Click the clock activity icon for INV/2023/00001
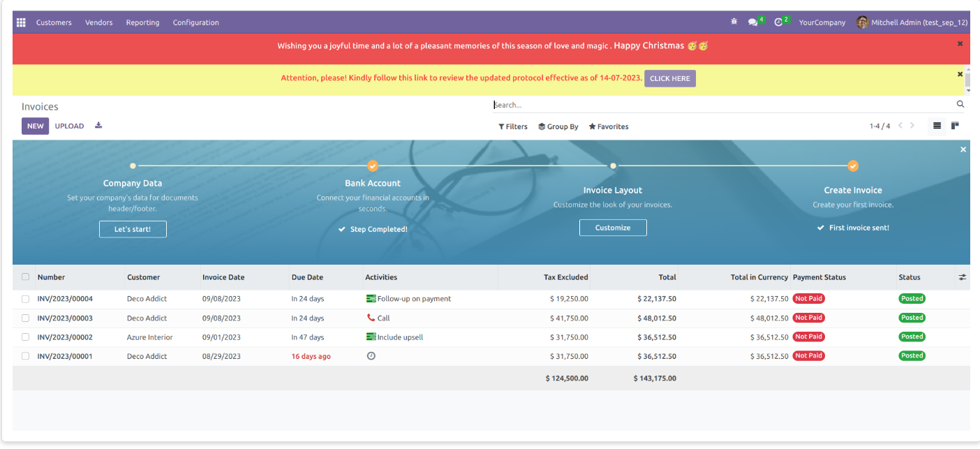Viewport: 980px width, 449px height. (x=371, y=356)
